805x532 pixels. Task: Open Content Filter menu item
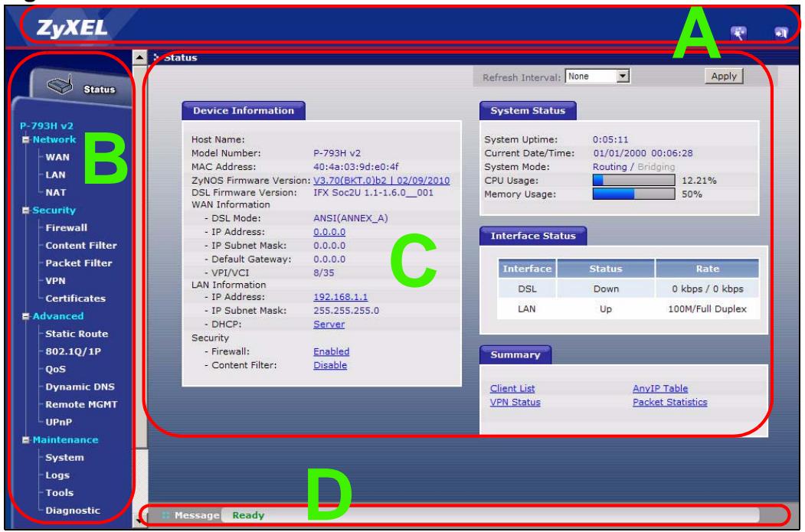point(81,246)
